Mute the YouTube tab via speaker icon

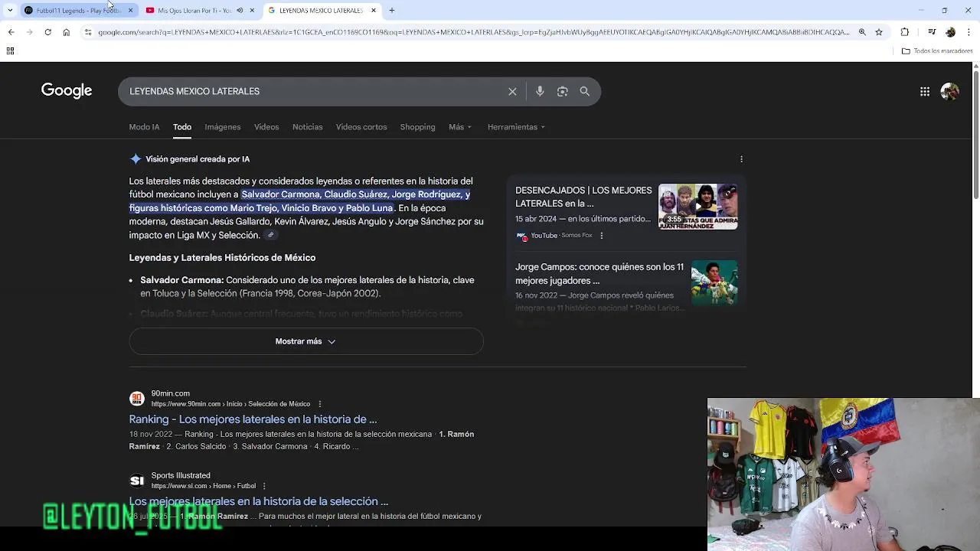pyautogui.click(x=240, y=11)
